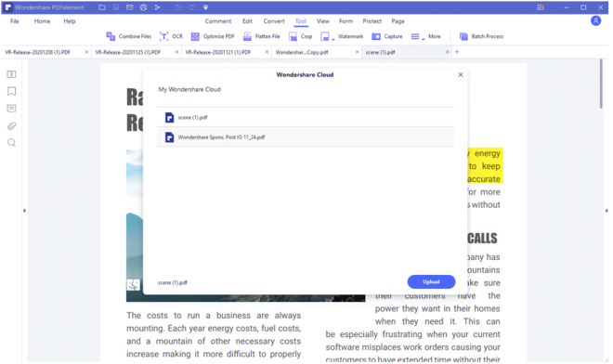Image resolution: width=613 pixels, height=364 pixels.
Task: Show the comments panel icon in sidebar
Action: coord(12,109)
